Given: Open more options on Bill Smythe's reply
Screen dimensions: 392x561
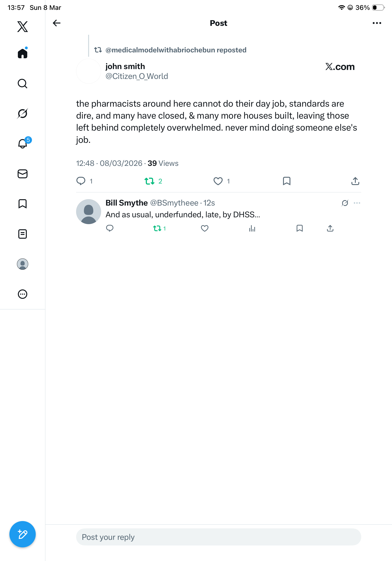Looking at the screenshot, I should (x=357, y=203).
